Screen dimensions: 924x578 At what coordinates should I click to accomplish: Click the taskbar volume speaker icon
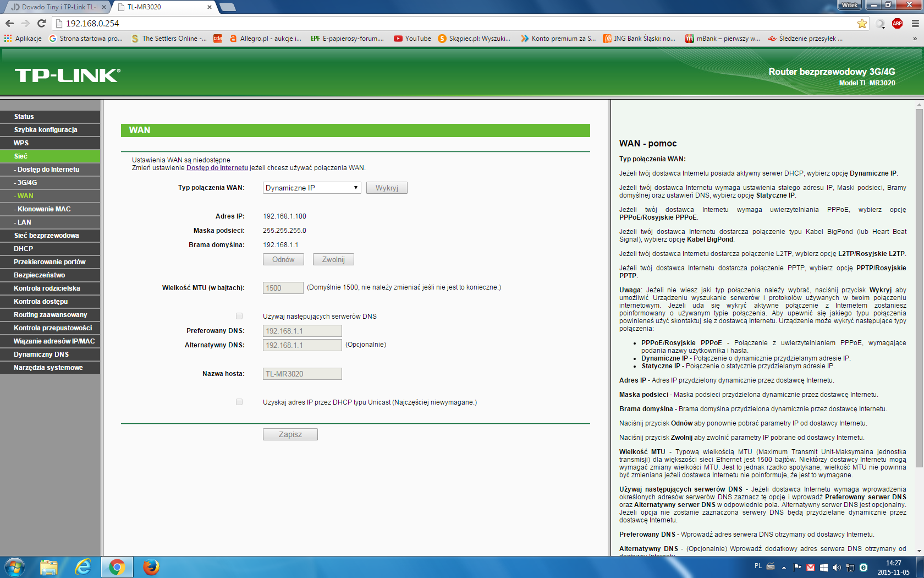pos(837,568)
